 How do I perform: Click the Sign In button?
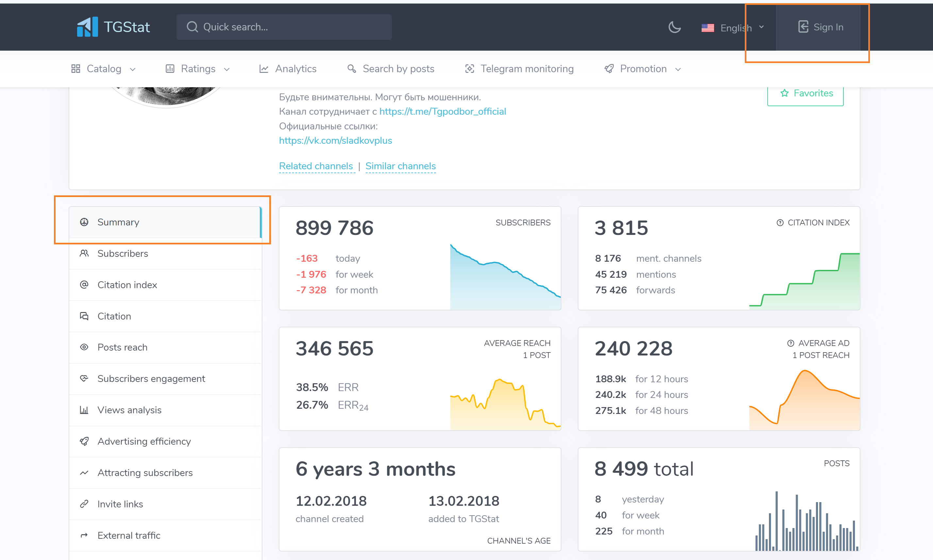click(x=821, y=27)
